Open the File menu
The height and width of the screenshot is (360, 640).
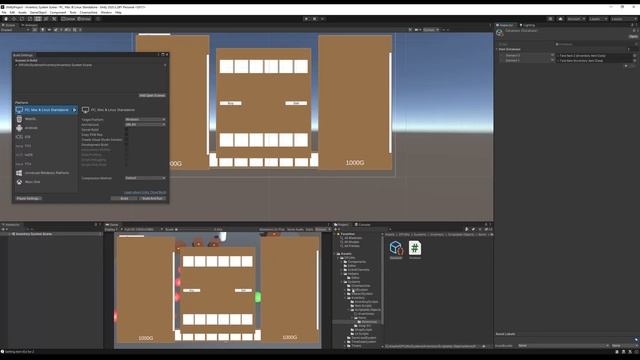click(x=4, y=13)
